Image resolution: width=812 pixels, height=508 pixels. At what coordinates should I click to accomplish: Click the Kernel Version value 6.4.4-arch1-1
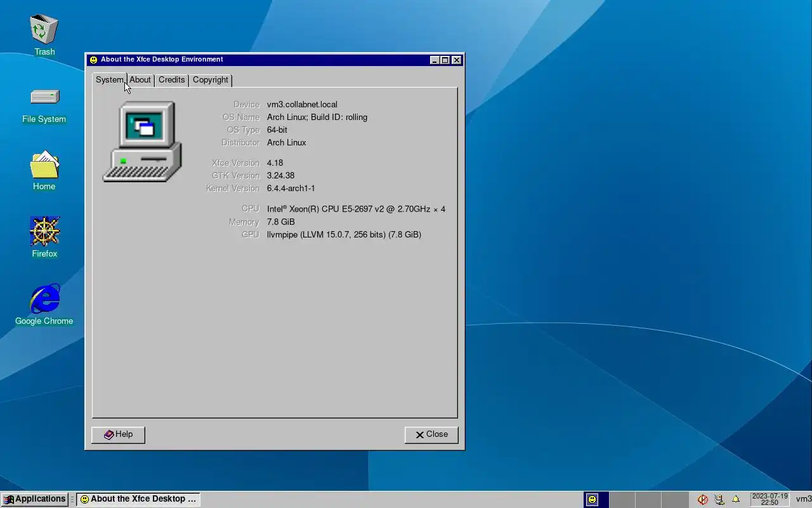click(x=291, y=188)
